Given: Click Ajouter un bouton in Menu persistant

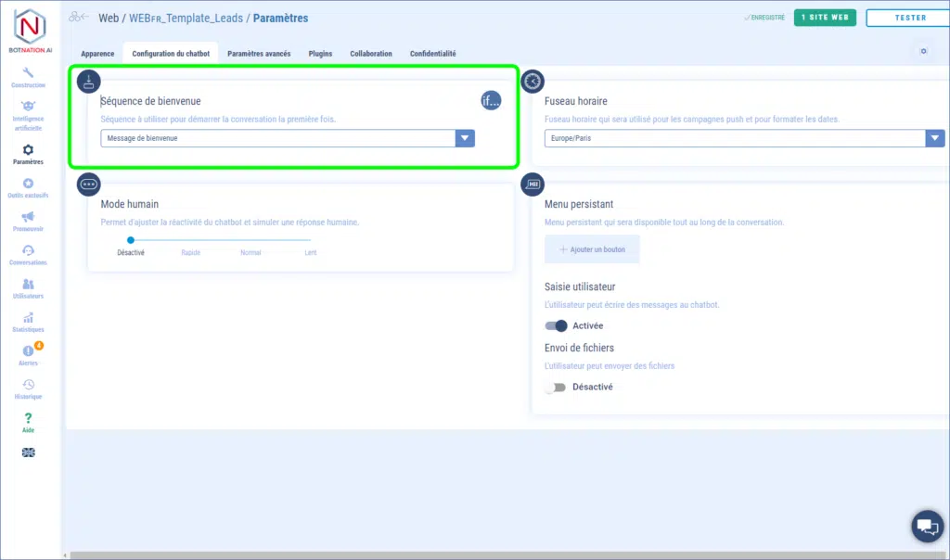Looking at the screenshot, I should pyautogui.click(x=592, y=249).
